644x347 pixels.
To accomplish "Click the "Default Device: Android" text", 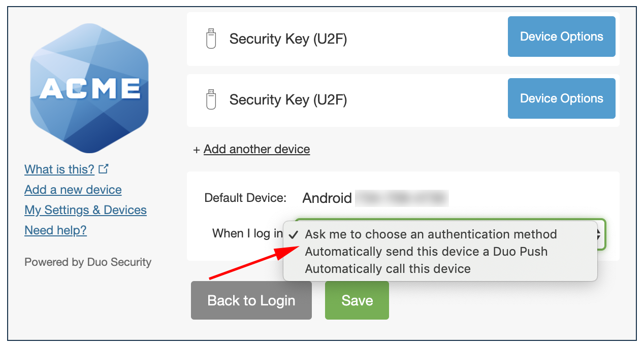I will [x=327, y=198].
